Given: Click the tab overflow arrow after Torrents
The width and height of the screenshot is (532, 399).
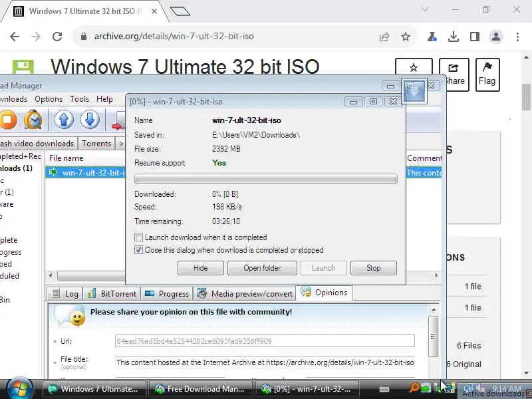Looking at the screenshot, I should tap(120, 144).
